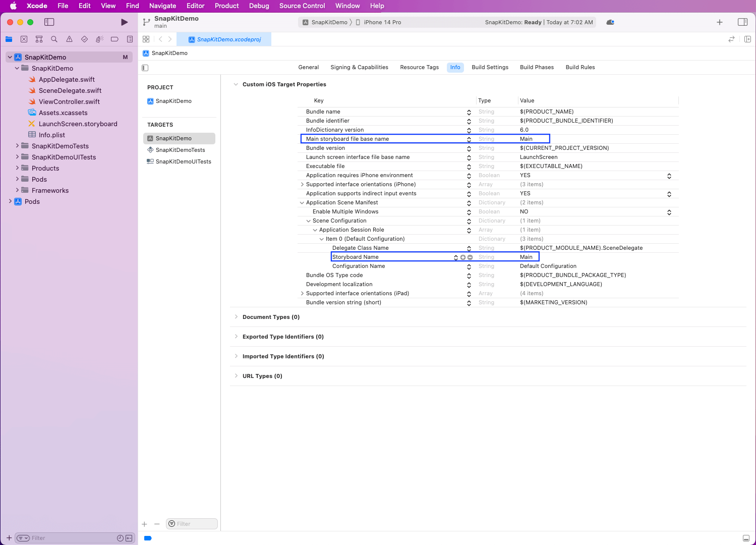756x545 pixels.
Task: Open the Product menu
Action: click(226, 6)
